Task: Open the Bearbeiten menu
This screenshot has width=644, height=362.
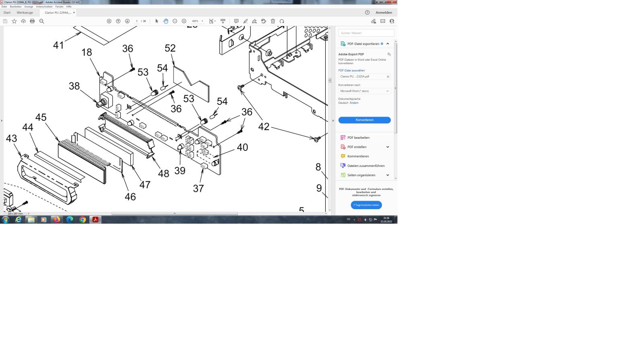Action: pyautogui.click(x=16, y=6)
